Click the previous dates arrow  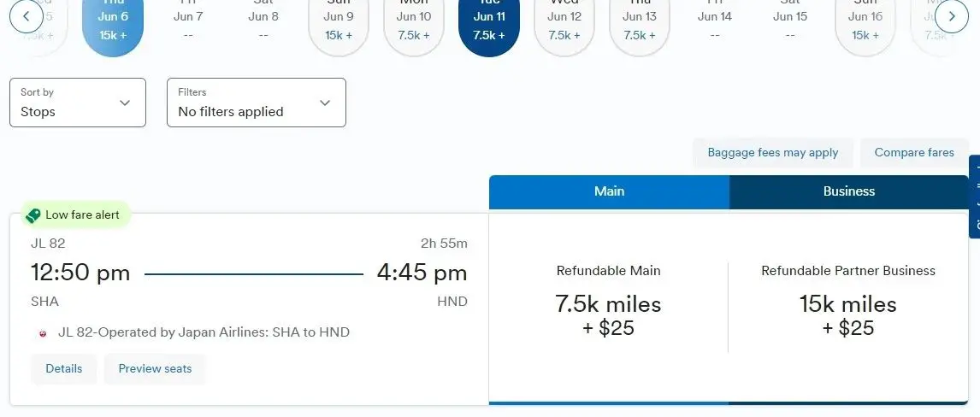click(27, 16)
